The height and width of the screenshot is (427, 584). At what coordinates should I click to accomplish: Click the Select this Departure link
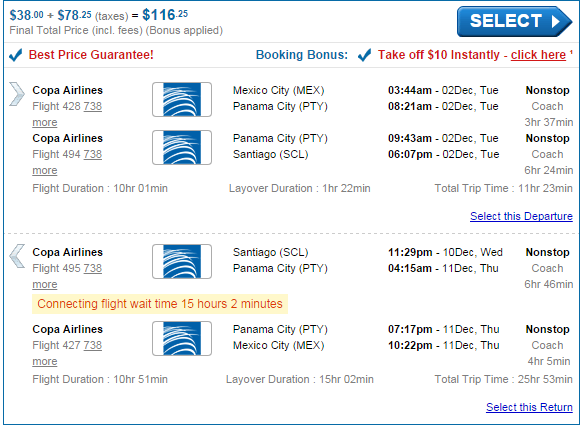[521, 216]
